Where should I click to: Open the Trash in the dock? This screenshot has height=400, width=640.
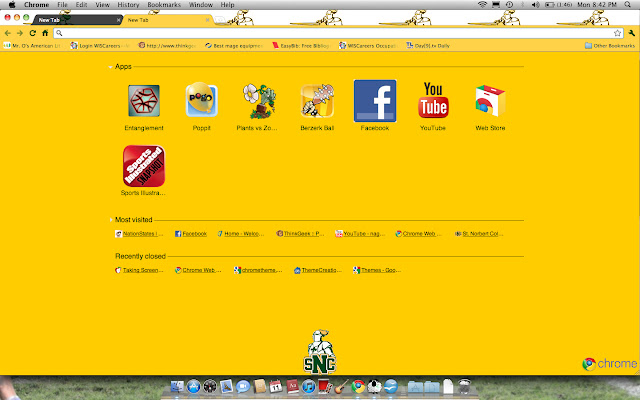tap(464, 386)
